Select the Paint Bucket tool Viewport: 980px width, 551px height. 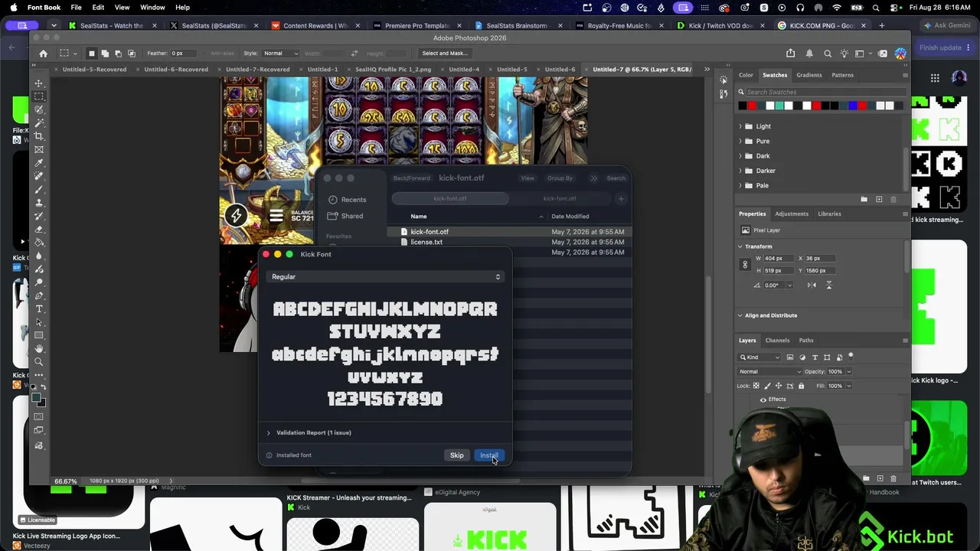[x=39, y=243]
